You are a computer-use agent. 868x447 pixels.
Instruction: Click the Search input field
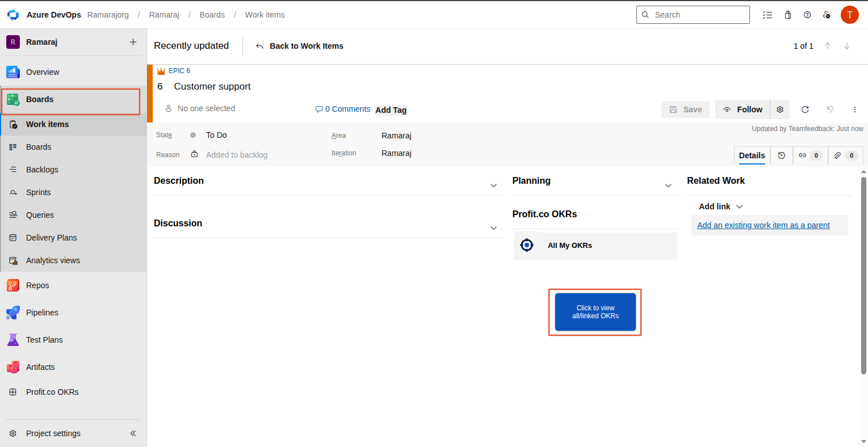coord(693,15)
